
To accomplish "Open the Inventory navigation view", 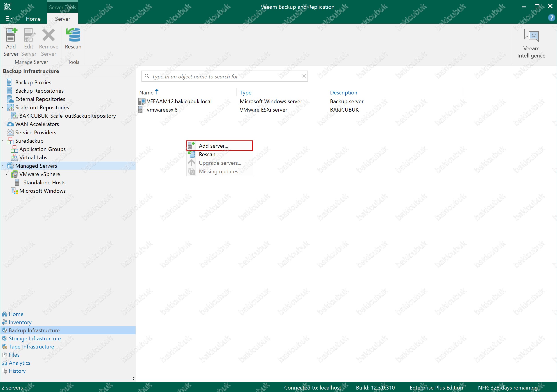I will pos(20,322).
